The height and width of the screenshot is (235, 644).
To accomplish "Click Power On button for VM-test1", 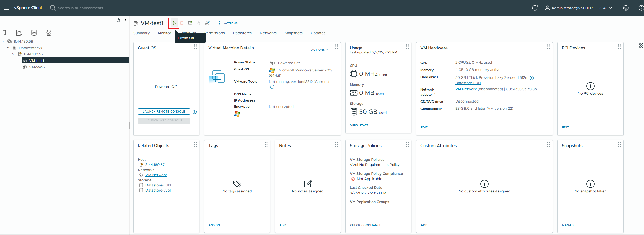I will [x=174, y=23].
